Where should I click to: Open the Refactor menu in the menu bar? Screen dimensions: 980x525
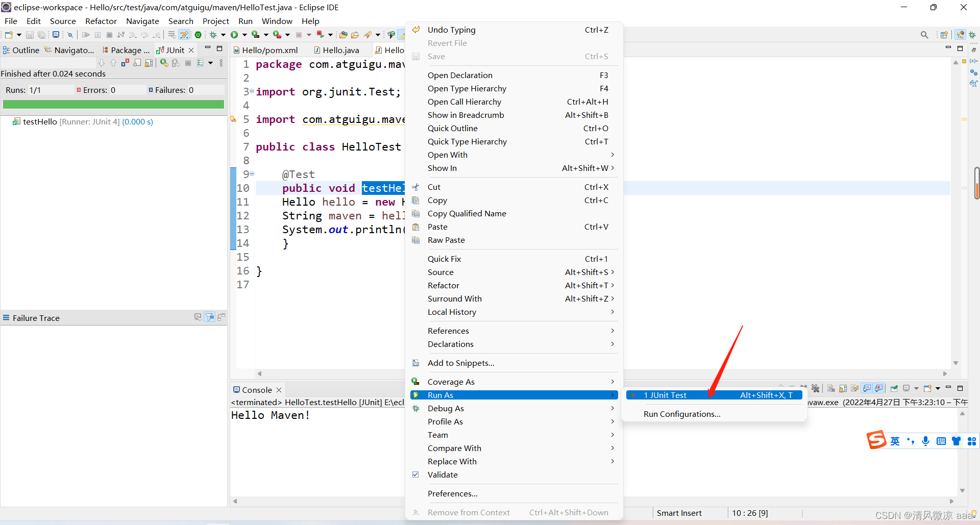[x=101, y=21]
